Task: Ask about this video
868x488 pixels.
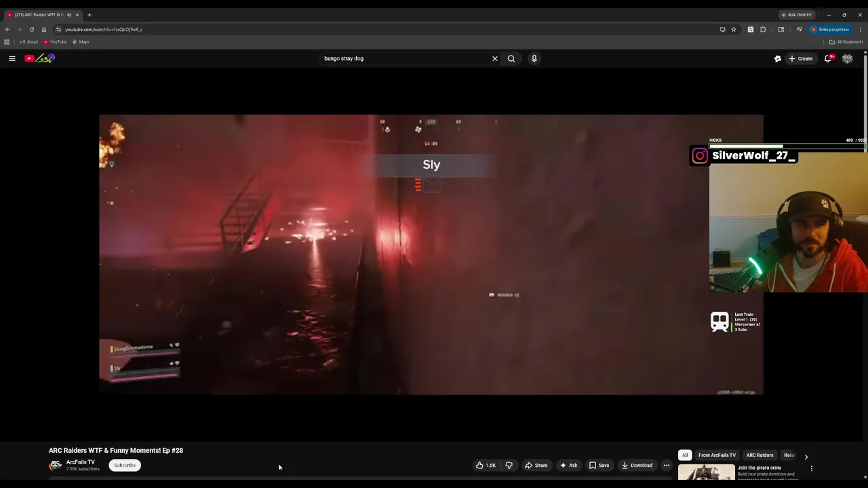Action: click(568, 465)
